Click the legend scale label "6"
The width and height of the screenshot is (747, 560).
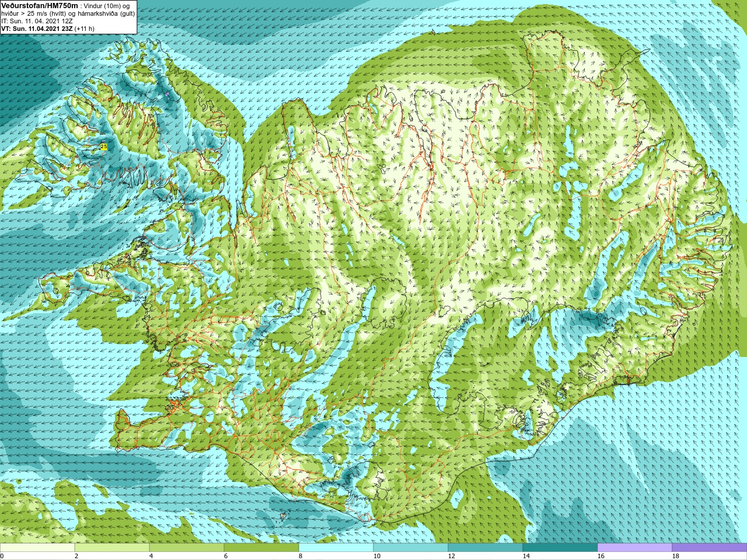coord(226,556)
